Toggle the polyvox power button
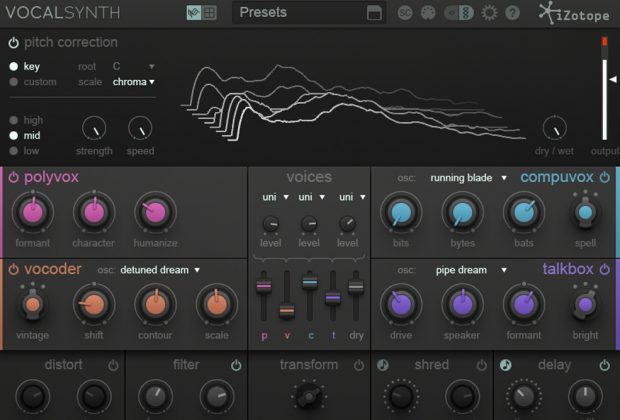Screen dimensions: 620x420 [x=13, y=177]
